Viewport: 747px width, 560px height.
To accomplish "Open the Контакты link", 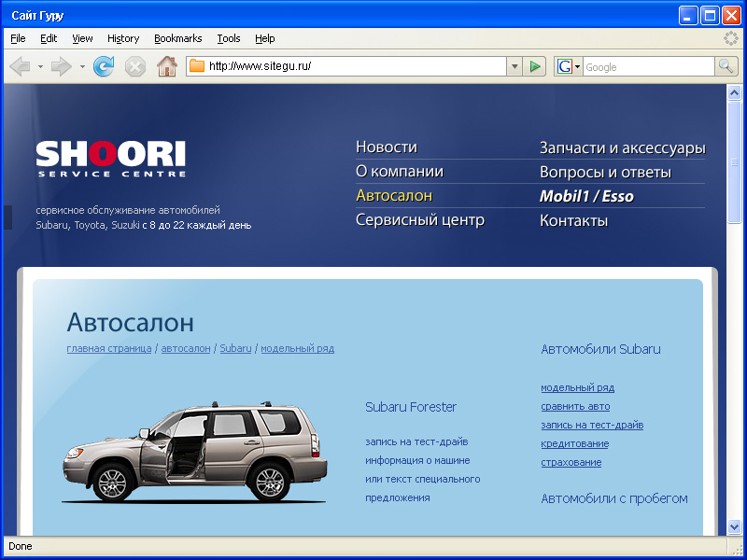I will click(x=573, y=221).
